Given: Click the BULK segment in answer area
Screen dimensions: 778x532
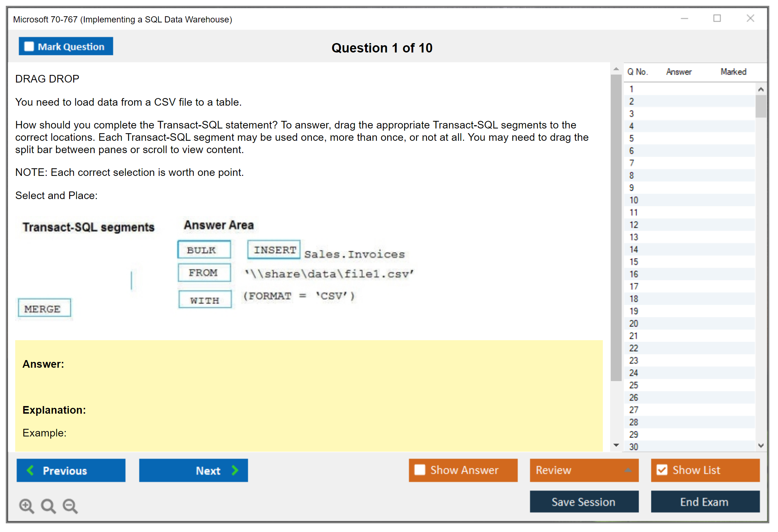Looking at the screenshot, I should 204,250.
